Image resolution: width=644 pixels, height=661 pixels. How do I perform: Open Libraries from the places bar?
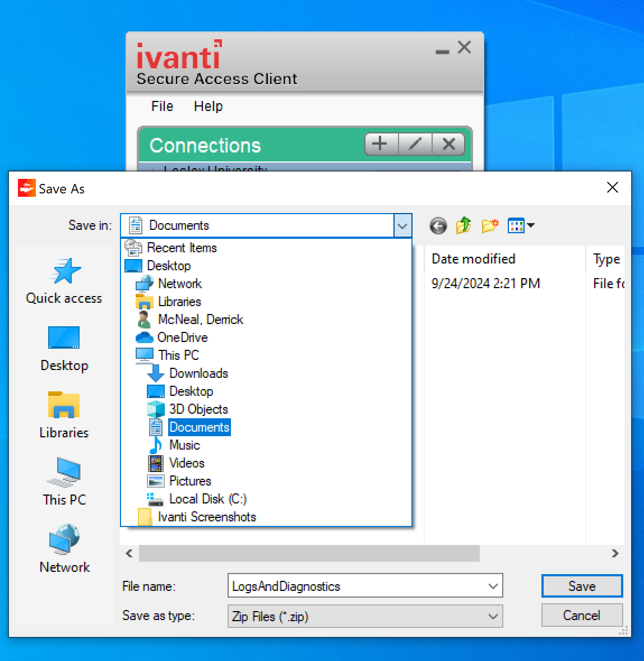[x=64, y=415]
